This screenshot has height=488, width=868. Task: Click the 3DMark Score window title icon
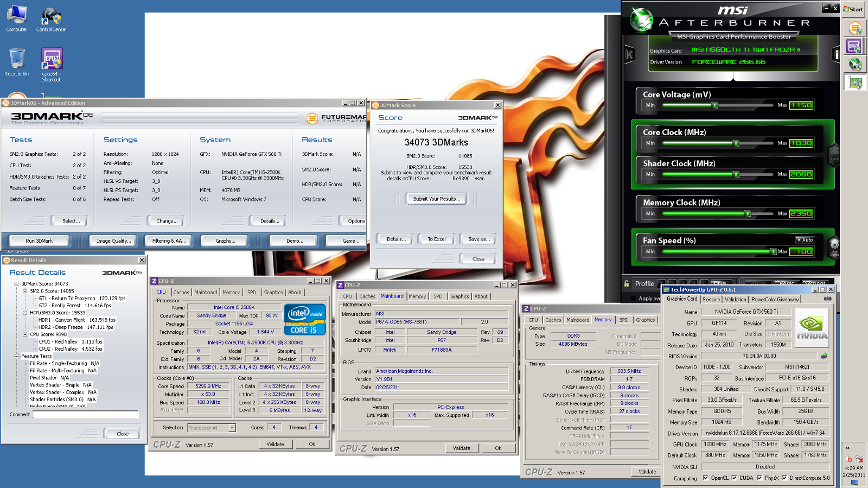tap(375, 105)
